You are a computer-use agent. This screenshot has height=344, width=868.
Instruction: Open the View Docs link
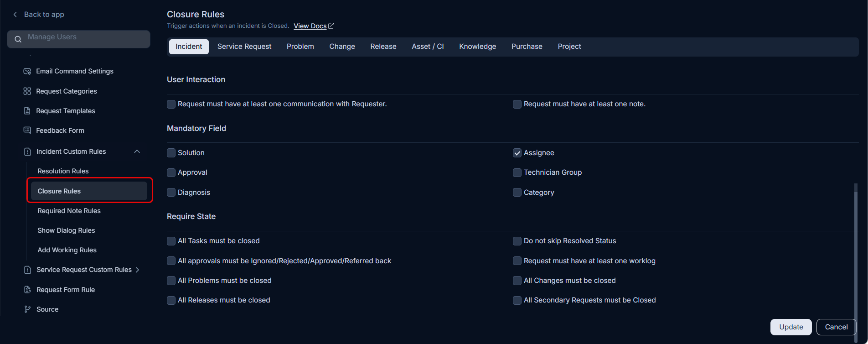point(310,26)
